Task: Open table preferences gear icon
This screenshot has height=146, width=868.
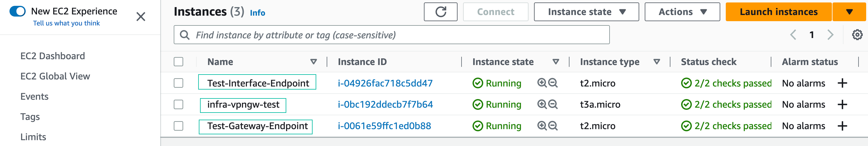Action: point(857,35)
